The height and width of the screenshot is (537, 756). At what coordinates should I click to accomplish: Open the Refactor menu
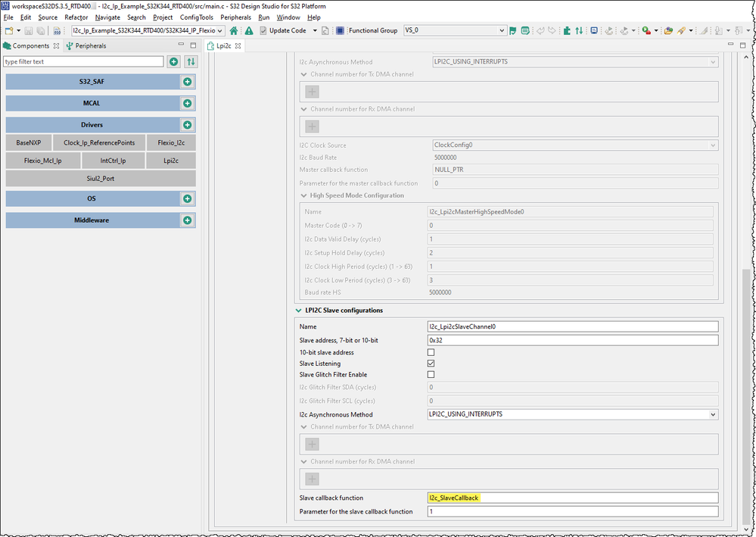click(x=76, y=17)
